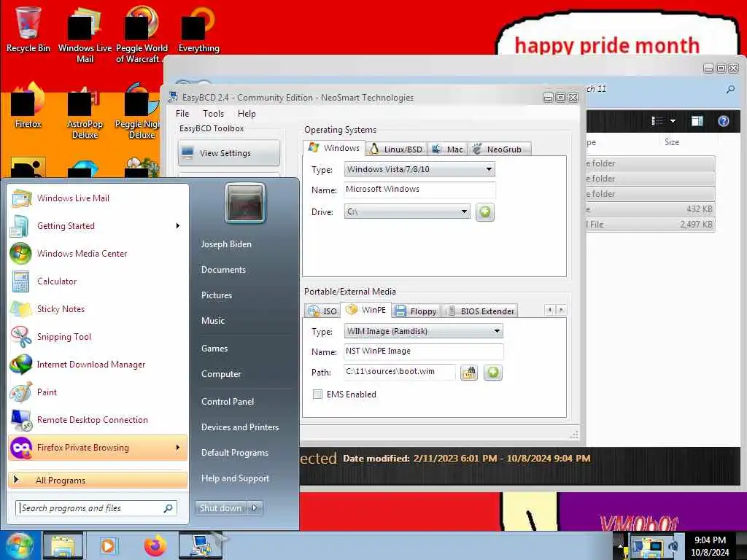Screen dimensions: 747x560
Task: Open Peggle Nights Deluxe desktop shortcut
Action: click(x=138, y=112)
